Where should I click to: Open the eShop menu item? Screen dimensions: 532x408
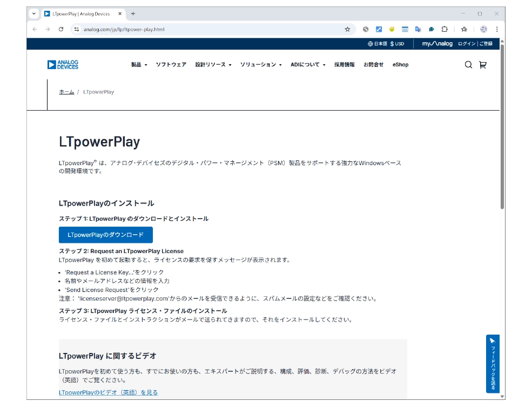400,65
